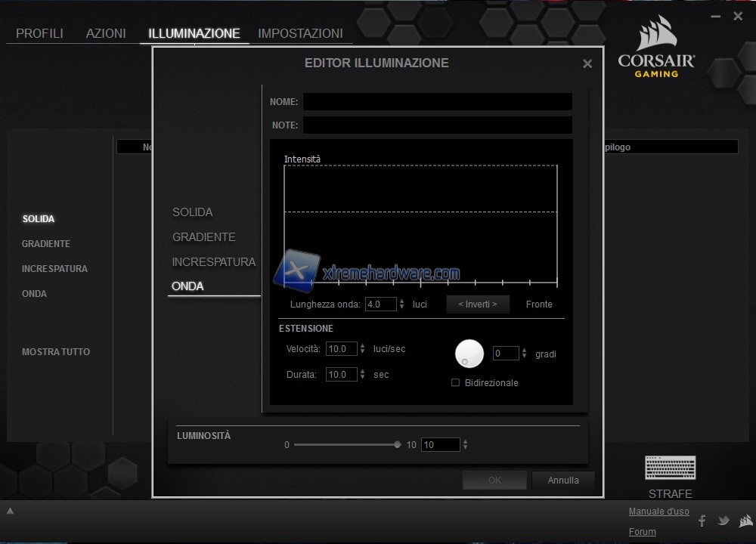Click the Corsair sails icon in footer

click(x=745, y=521)
